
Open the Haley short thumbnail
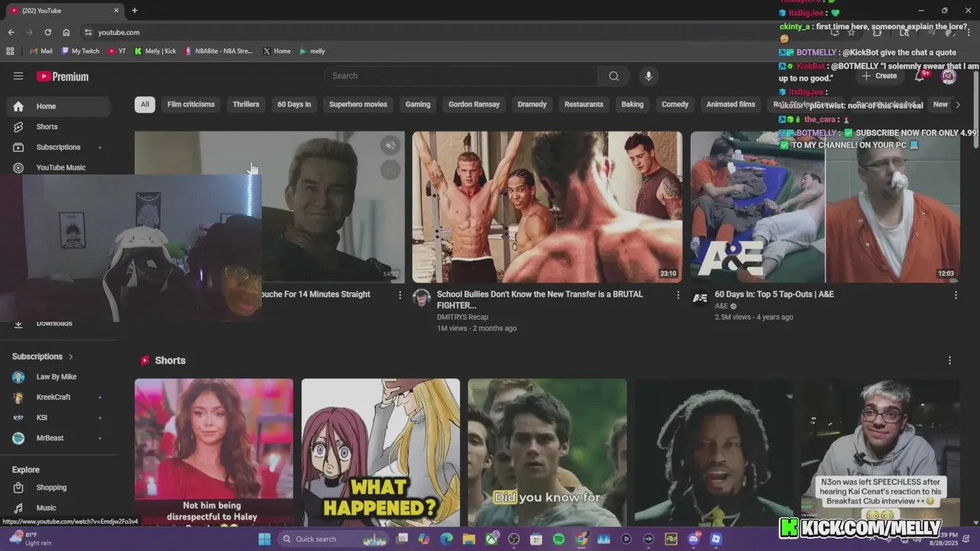coord(214,452)
